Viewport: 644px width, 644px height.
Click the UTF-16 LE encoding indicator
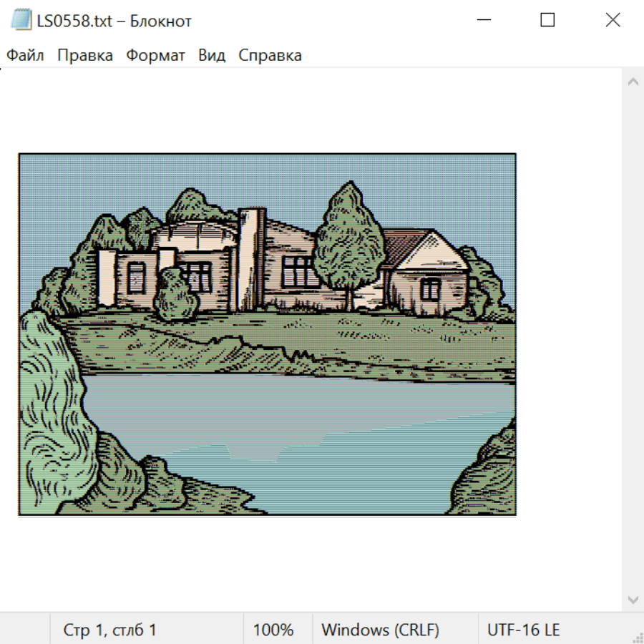click(523, 630)
